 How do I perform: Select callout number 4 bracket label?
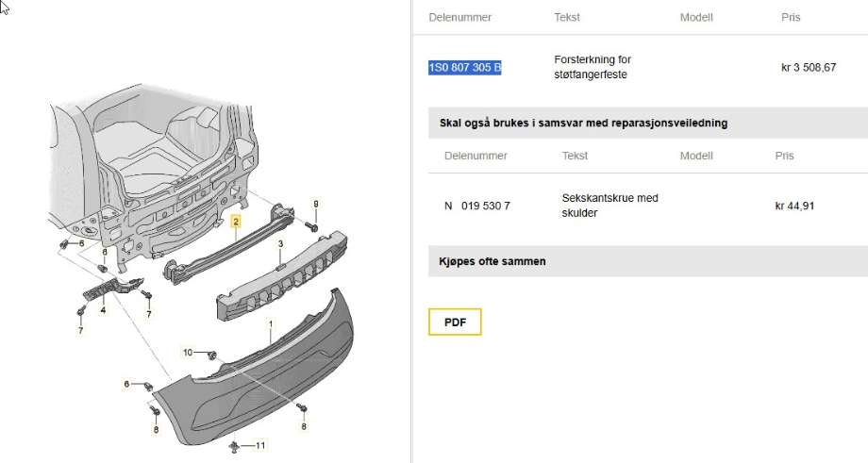pos(103,310)
